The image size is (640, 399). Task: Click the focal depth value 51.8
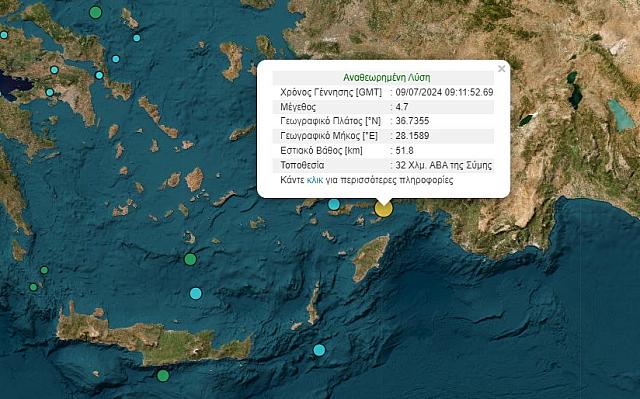[404, 151]
